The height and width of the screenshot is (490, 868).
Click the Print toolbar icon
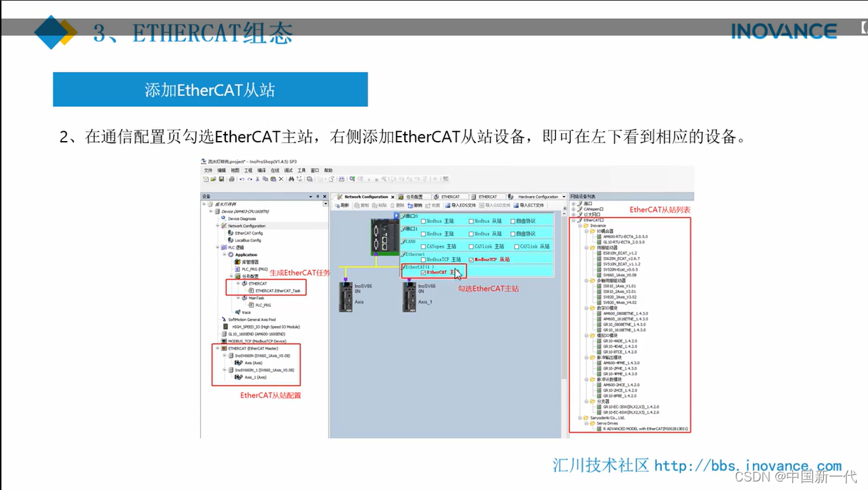[232, 179]
